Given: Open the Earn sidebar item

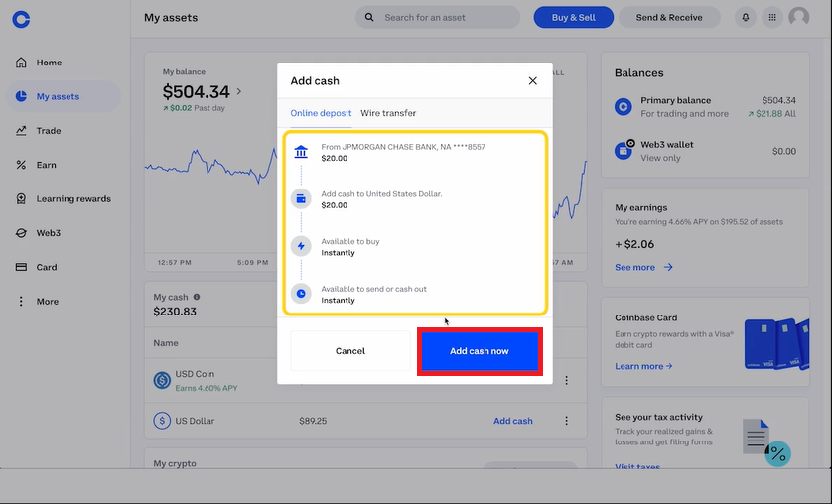Looking at the screenshot, I should point(64,165).
